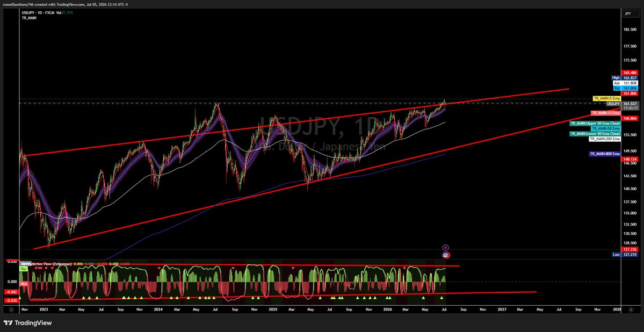Click 2025 on the time axis

[273, 309]
